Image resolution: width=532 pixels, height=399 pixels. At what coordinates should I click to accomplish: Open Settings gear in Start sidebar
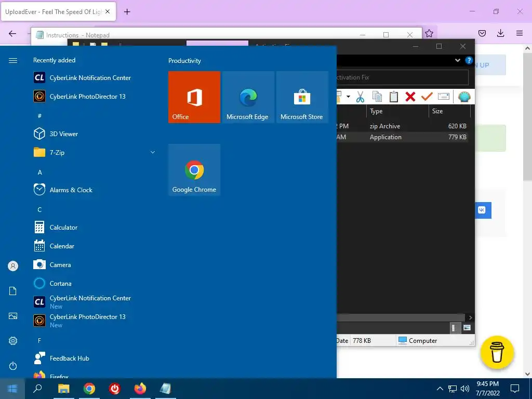point(13,341)
